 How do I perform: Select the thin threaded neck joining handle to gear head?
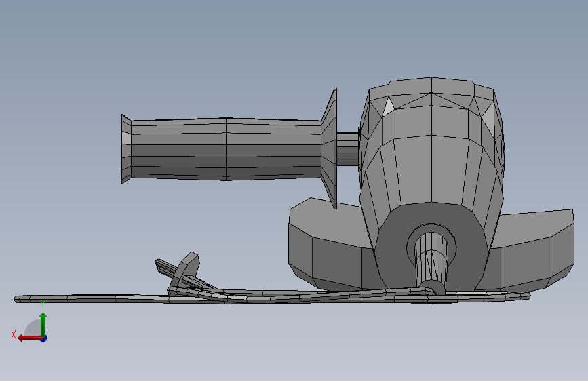pos(347,149)
